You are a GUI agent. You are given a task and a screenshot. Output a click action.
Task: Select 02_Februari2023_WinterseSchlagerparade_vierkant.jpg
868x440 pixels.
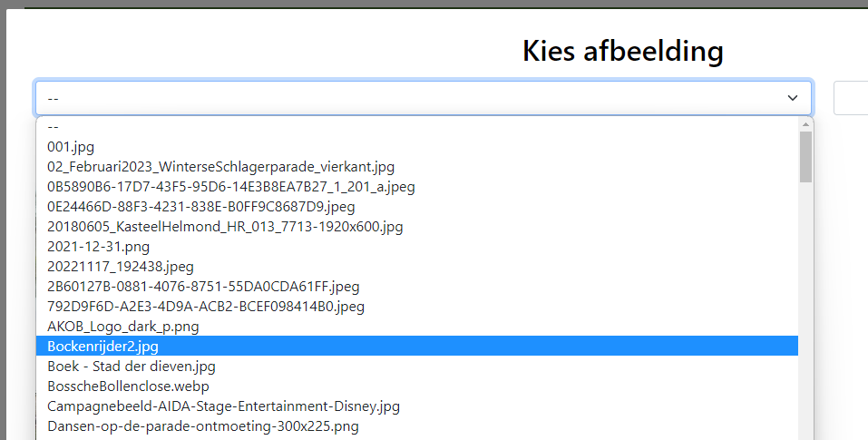220,167
